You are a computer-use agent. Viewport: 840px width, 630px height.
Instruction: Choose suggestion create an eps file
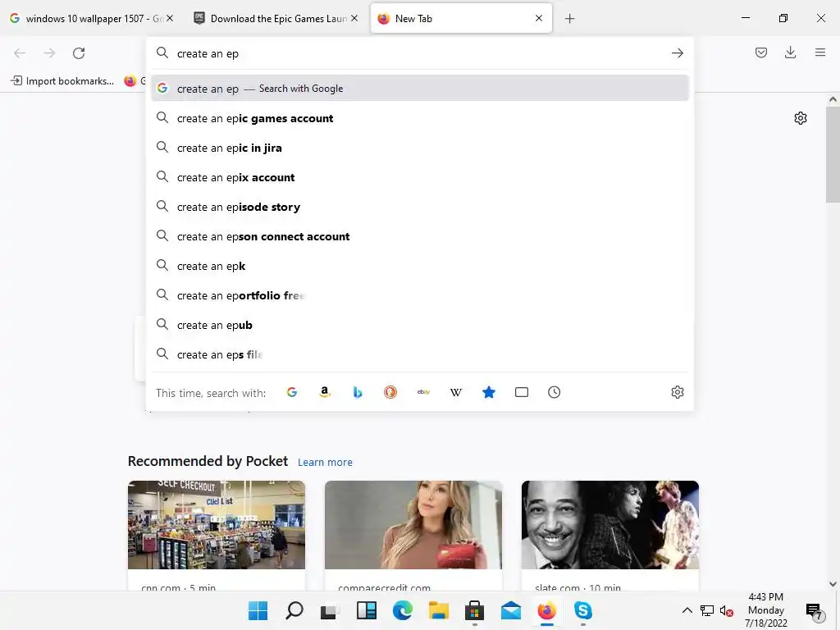click(419, 354)
